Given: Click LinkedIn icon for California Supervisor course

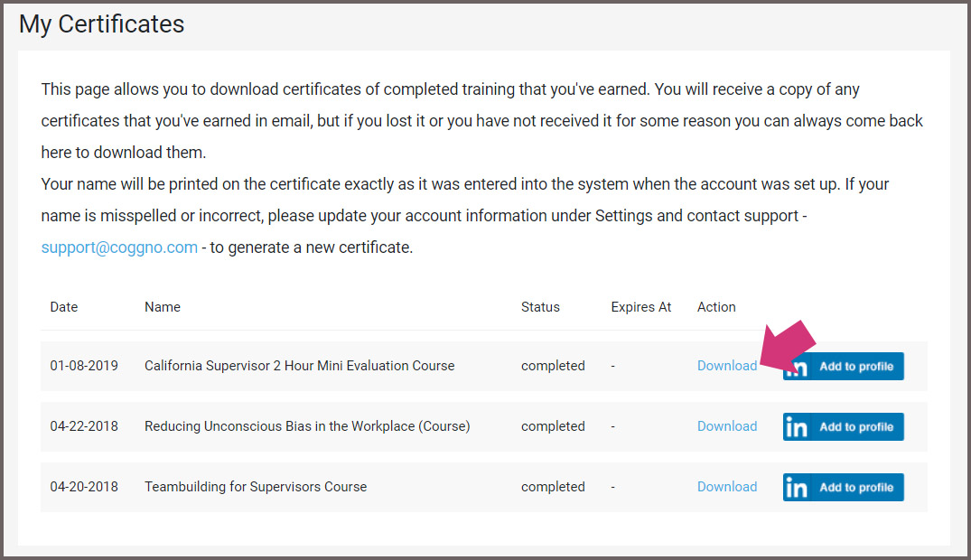Looking at the screenshot, I should pyautogui.click(x=797, y=368).
